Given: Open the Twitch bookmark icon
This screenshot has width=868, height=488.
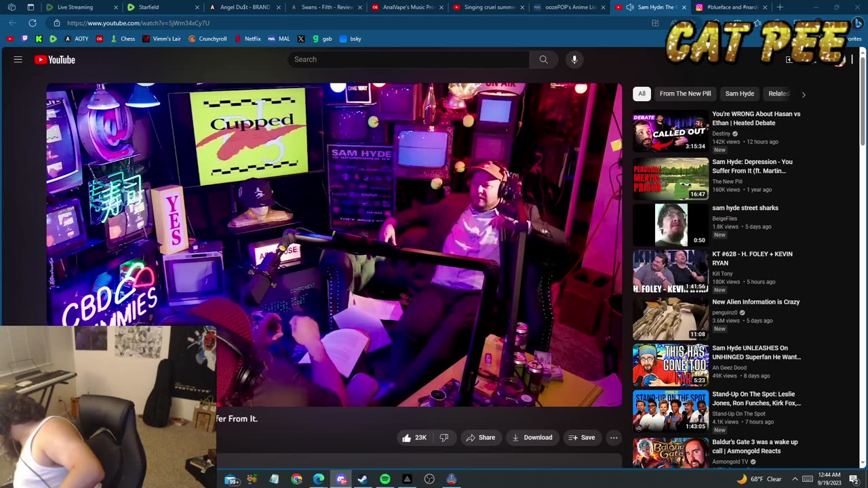Looking at the screenshot, I should coord(24,39).
